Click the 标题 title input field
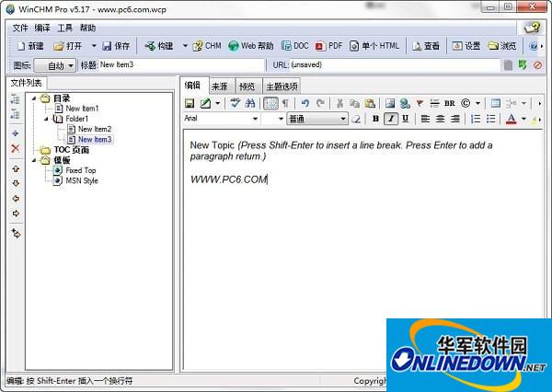Viewport: 552px width, 392px height. (x=179, y=65)
